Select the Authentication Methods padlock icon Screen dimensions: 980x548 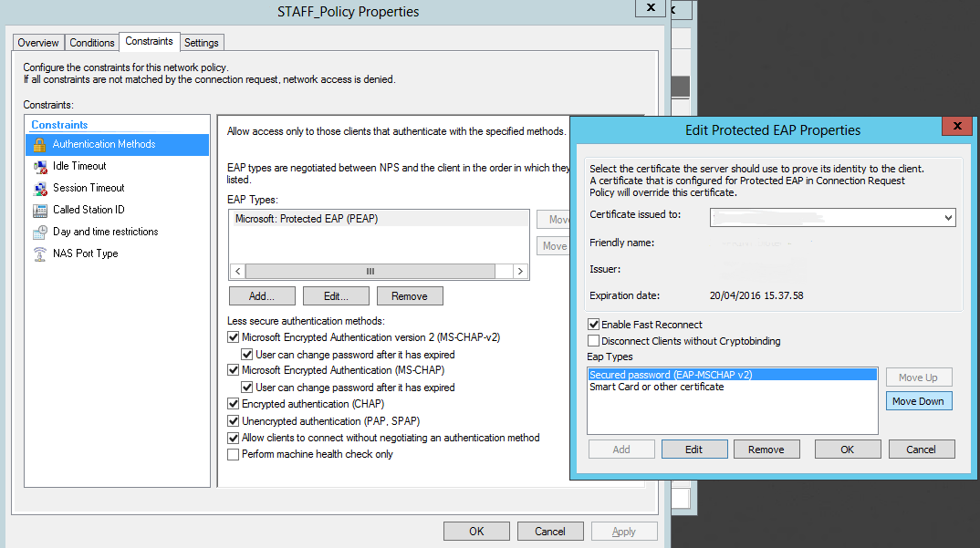pos(39,145)
